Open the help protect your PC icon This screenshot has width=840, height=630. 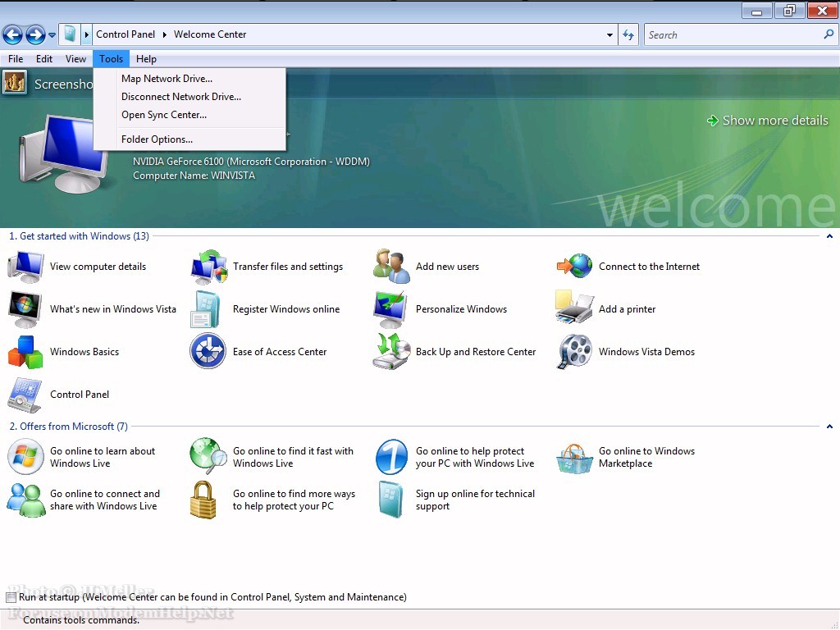[x=391, y=457]
